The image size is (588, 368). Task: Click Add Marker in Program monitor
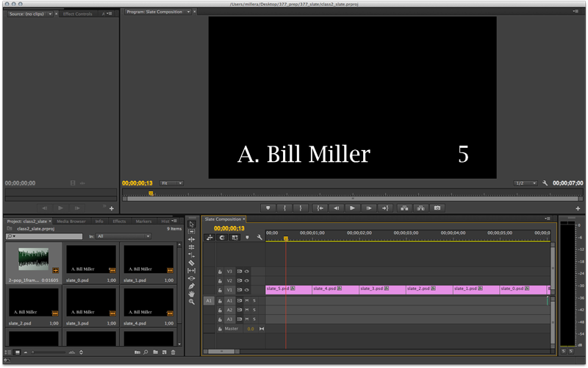268,208
